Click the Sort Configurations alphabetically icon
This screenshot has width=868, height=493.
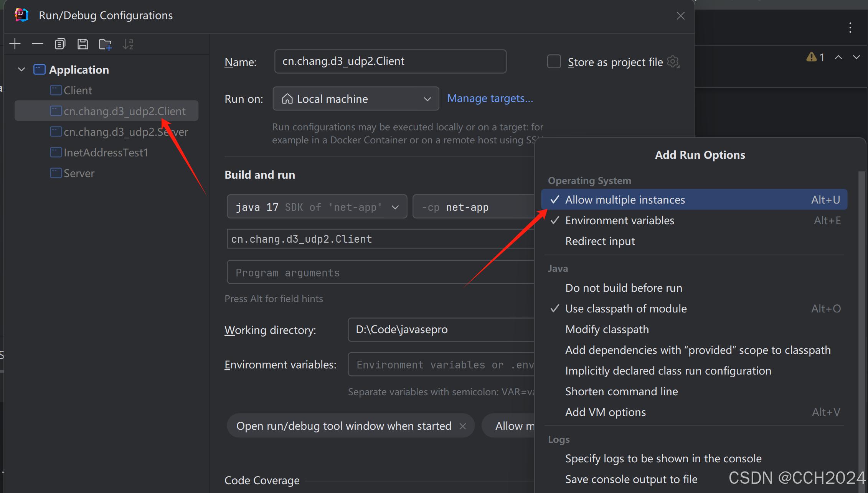[x=128, y=44]
